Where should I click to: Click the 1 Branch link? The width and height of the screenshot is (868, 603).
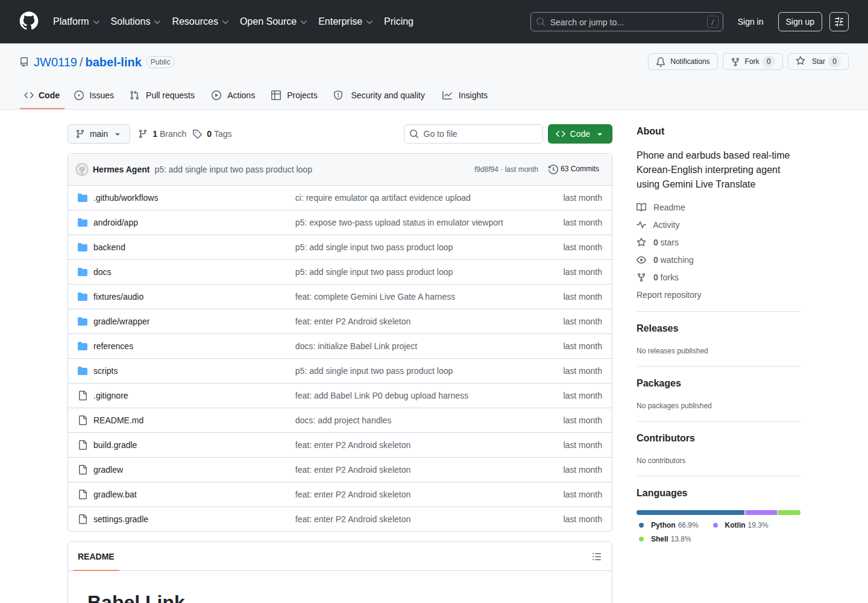pos(162,134)
